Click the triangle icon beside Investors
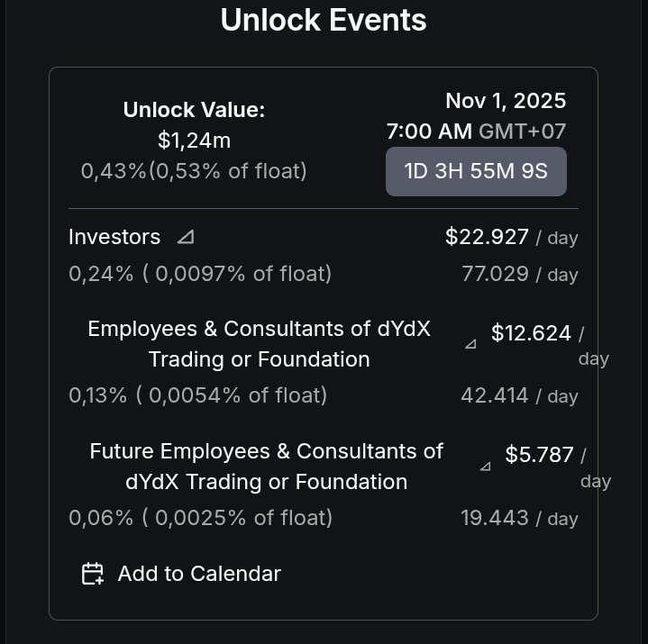The image size is (648, 644). click(185, 237)
